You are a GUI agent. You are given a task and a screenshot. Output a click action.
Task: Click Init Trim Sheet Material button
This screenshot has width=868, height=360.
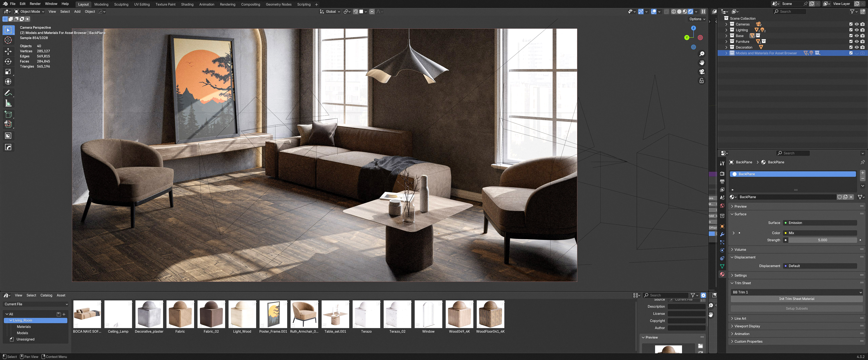pos(797,299)
